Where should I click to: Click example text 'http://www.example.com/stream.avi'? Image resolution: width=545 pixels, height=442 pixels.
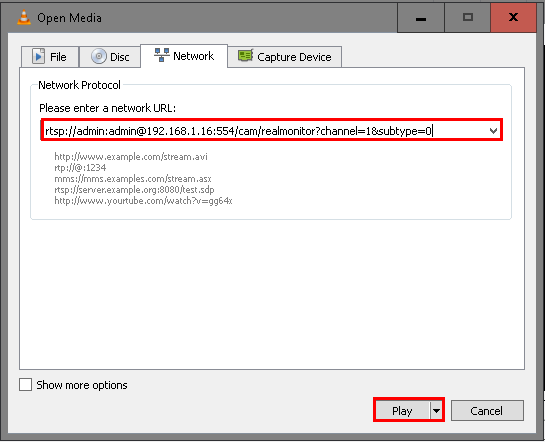tap(131, 157)
